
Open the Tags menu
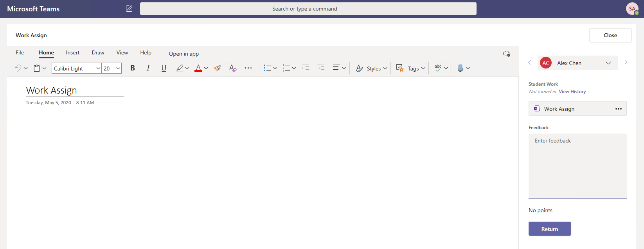coord(410,68)
